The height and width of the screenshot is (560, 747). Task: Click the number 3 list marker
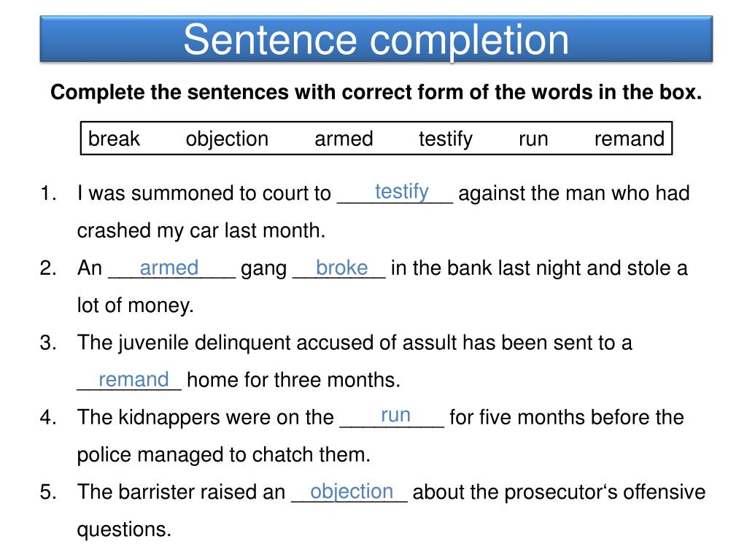(48, 343)
